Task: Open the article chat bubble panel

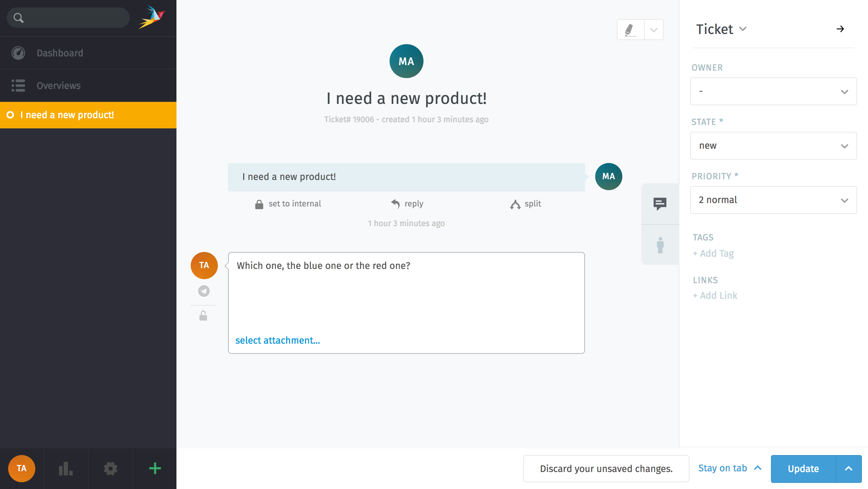Action: click(x=659, y=204)
